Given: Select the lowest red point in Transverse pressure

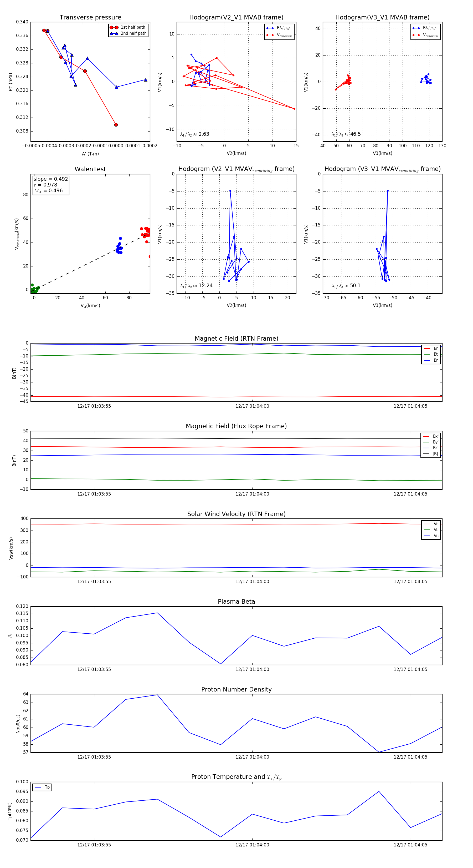Looking at the screenshot, I should (x=116, y=125).
